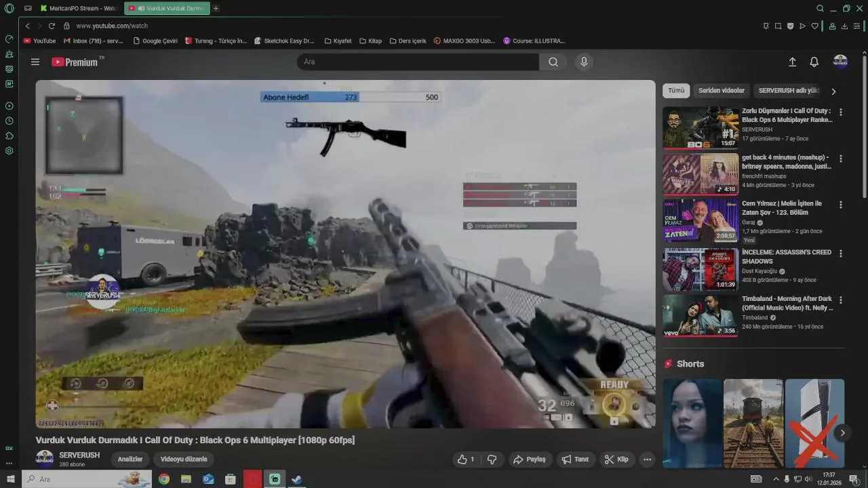Open Chrome from Windows taskbar
The width and height of the screenshot is (868, 488).
(164, 479)
